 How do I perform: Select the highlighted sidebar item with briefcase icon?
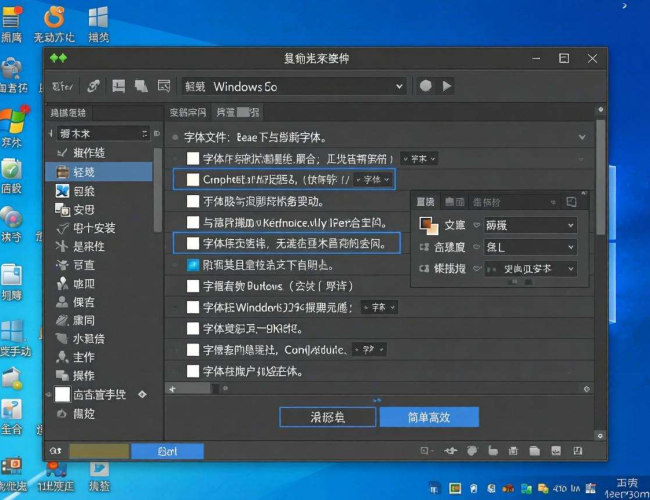point(99,172)
